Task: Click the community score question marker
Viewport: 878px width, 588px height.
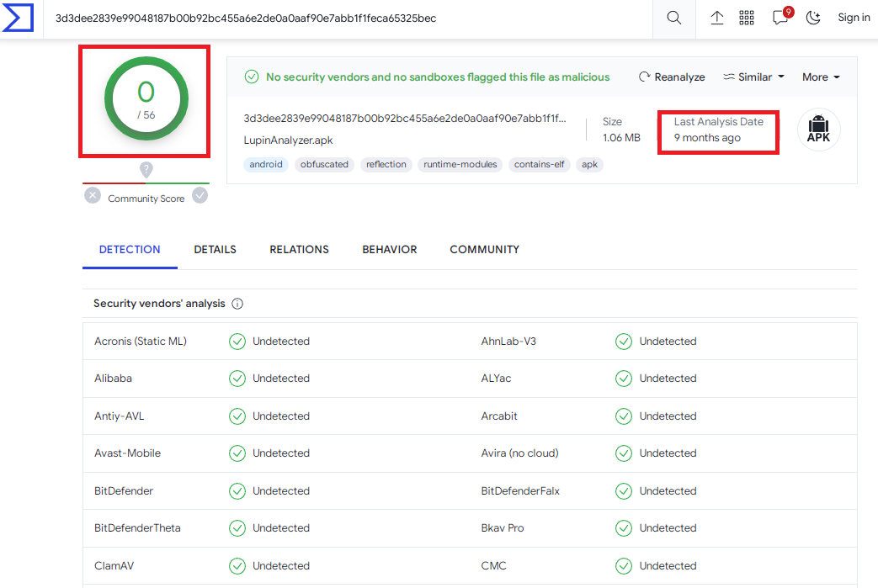Action: pyautogui.click(x=146, y=169)
